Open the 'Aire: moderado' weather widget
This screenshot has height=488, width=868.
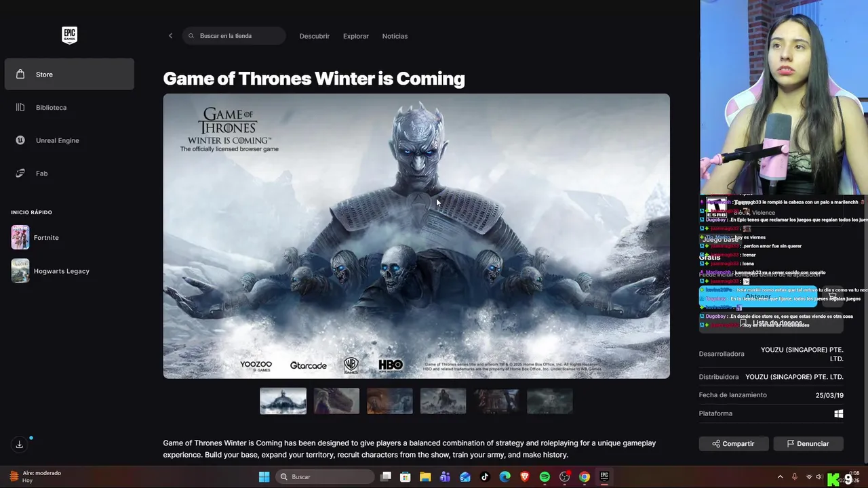pyautogui.click(x=35, y=476)
